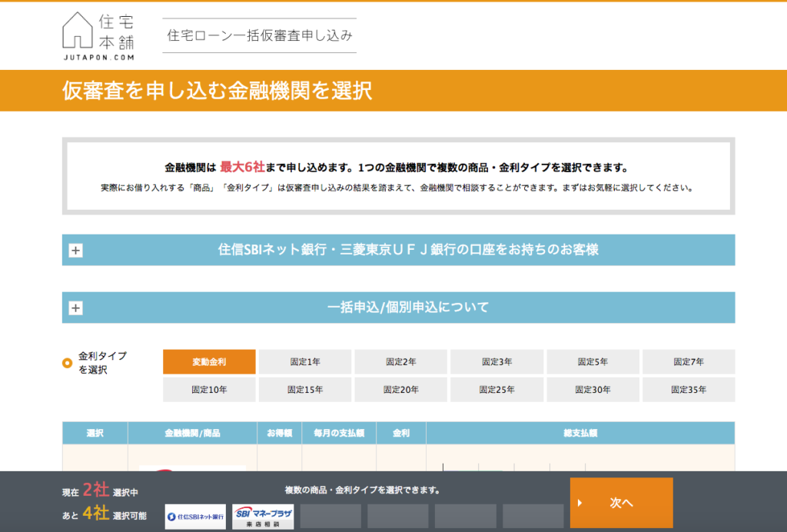This screenshot has width=787, height=532.
Task: Select the 固定1年 rate type
Action: coord(305,362)
